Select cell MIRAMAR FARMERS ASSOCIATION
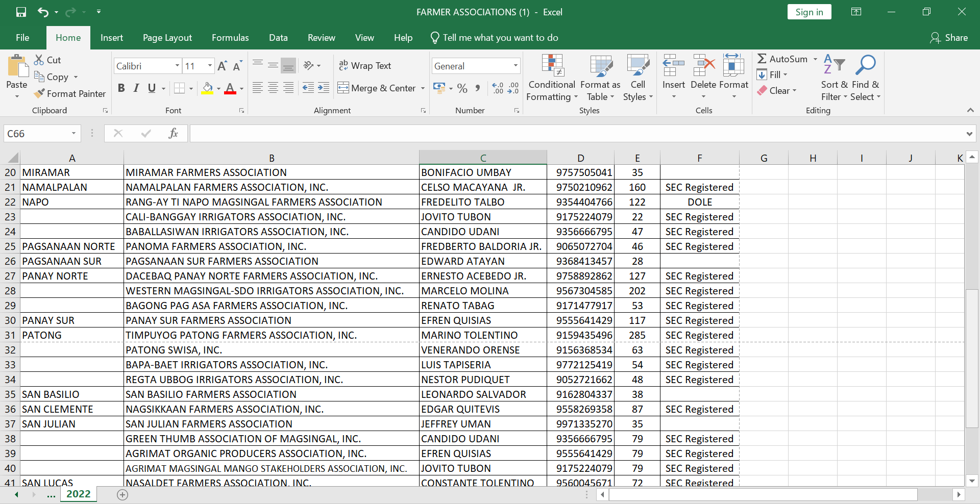 (x=272, y=172)
